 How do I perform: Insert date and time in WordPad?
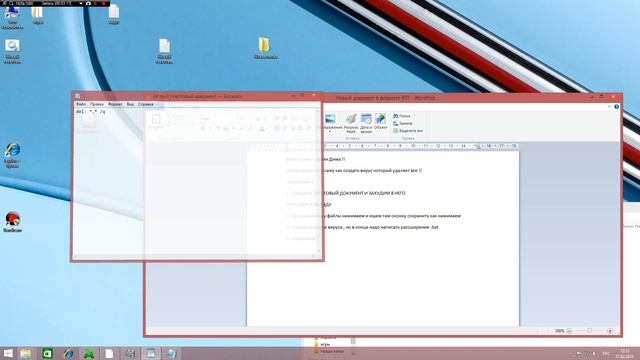(366, 123)
